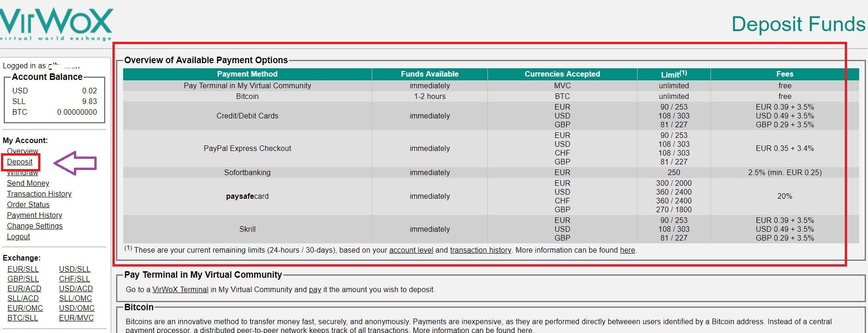868x333 pixels.
Task: Click the '20%' paysafecard fee
Action: tap(785, 196)
